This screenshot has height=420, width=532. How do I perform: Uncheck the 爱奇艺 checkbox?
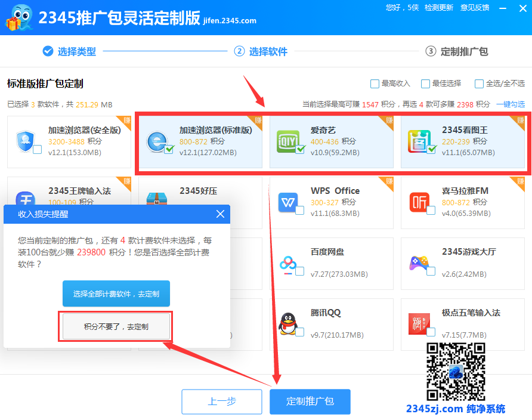[x=300, y=149]
